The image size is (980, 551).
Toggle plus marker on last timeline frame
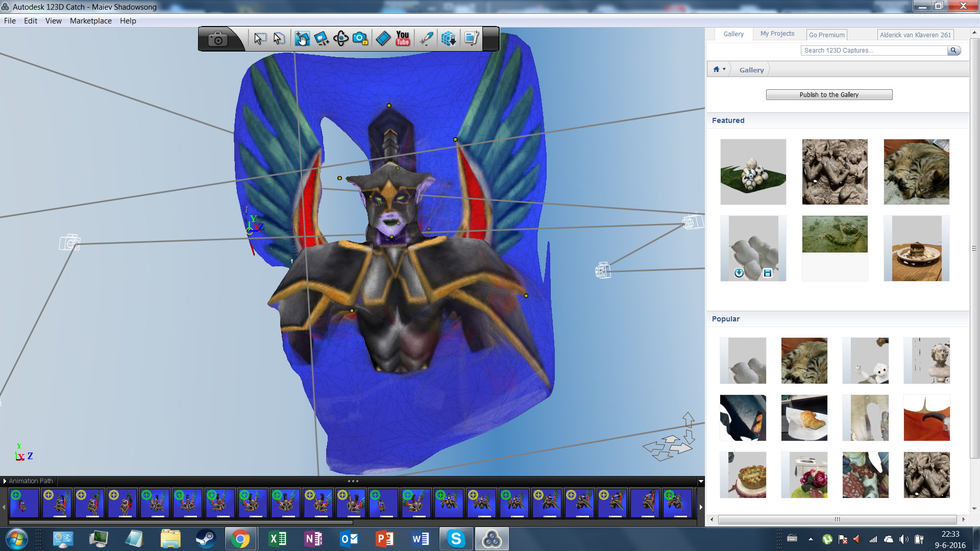coord(669,495)
